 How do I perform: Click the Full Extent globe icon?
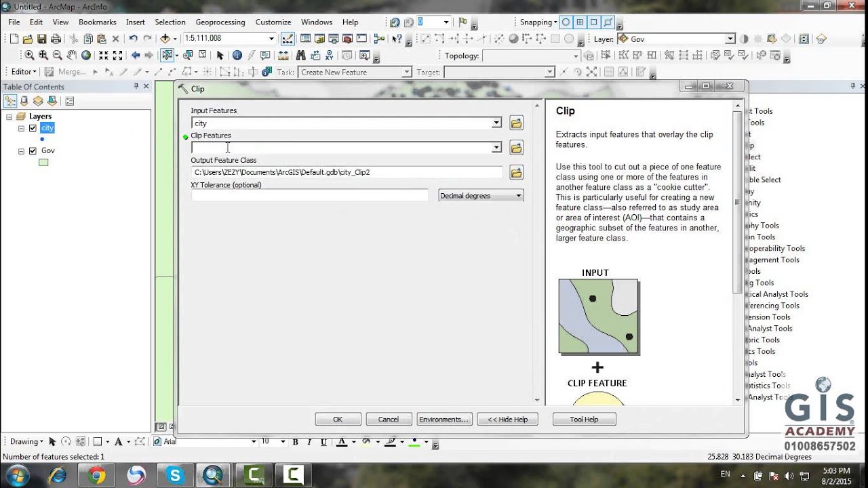pyautogui.click(x=85, y=55)
